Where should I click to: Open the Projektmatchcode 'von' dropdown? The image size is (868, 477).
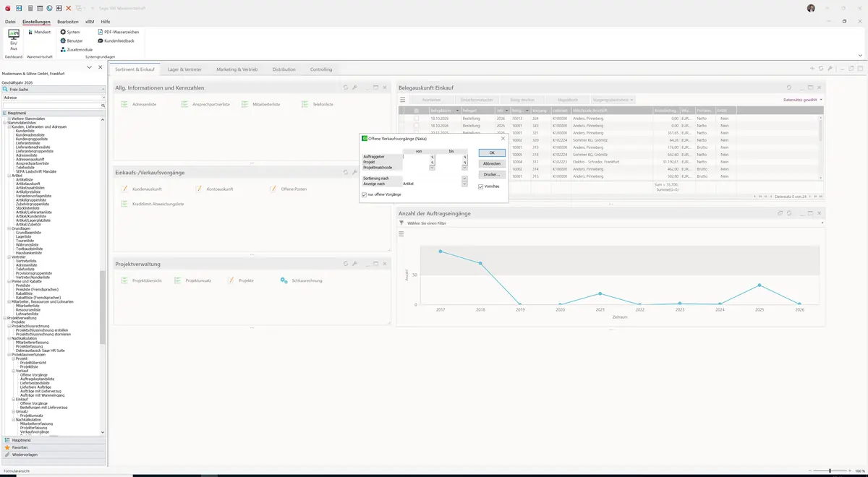click(433, 168)
